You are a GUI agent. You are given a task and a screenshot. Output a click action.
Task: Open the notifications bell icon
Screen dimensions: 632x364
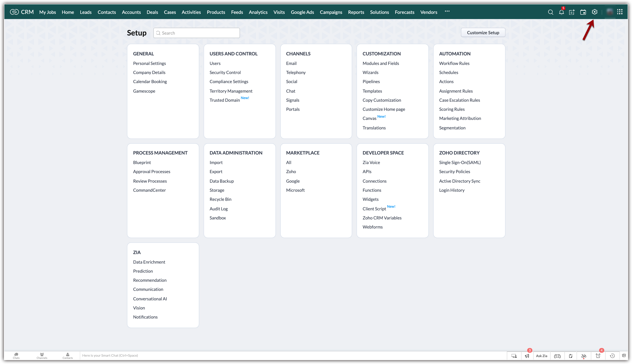[x=561, y=12]
